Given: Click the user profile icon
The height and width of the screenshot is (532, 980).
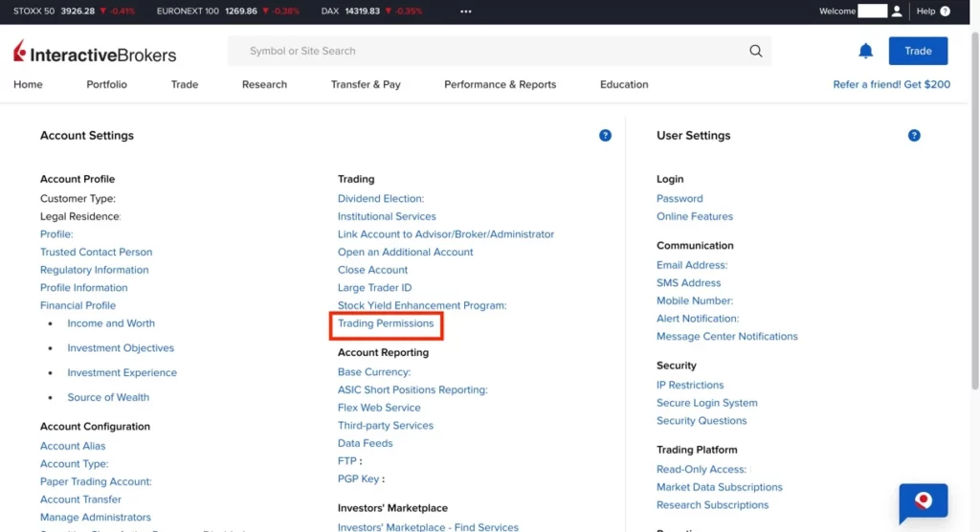Looking at the screenshot, I should (897, 11).
